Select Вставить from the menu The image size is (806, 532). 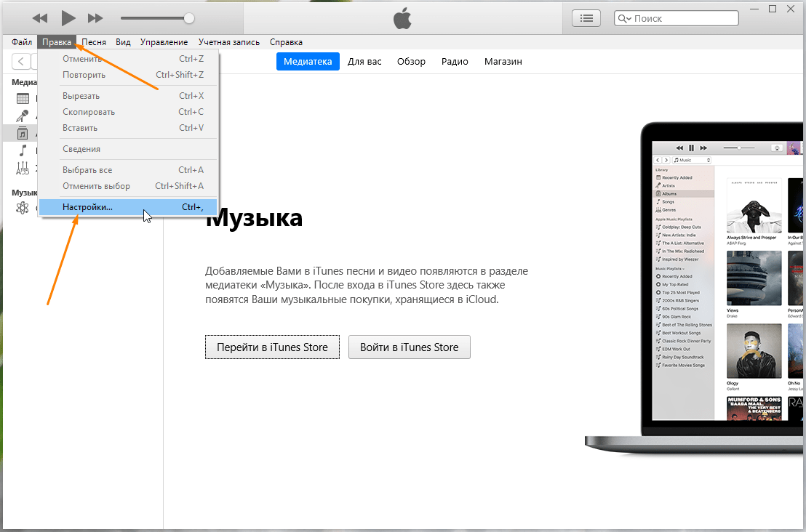point(128,128)
